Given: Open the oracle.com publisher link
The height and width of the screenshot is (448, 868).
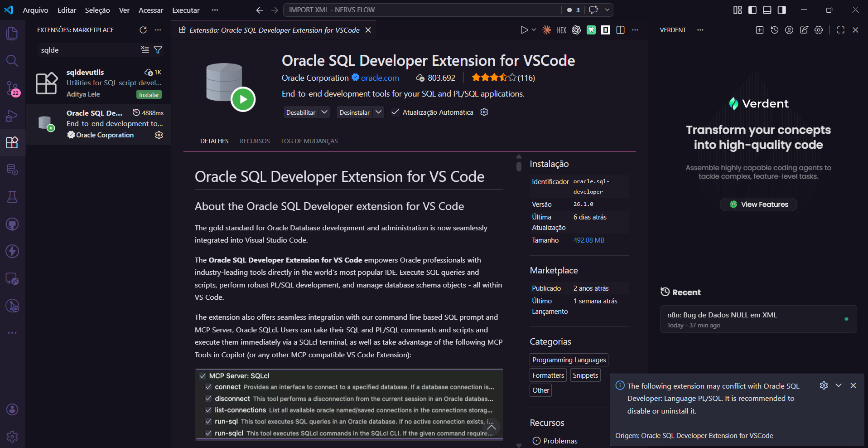Looking at the screenshot, I should click(380, 78).
